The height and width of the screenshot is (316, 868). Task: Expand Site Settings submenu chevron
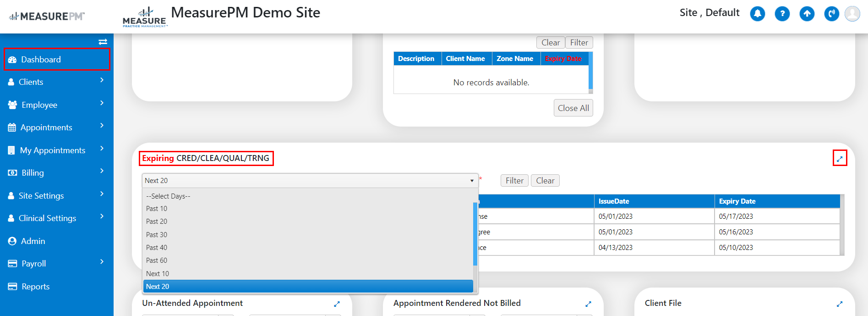click(x=102, y=194)
